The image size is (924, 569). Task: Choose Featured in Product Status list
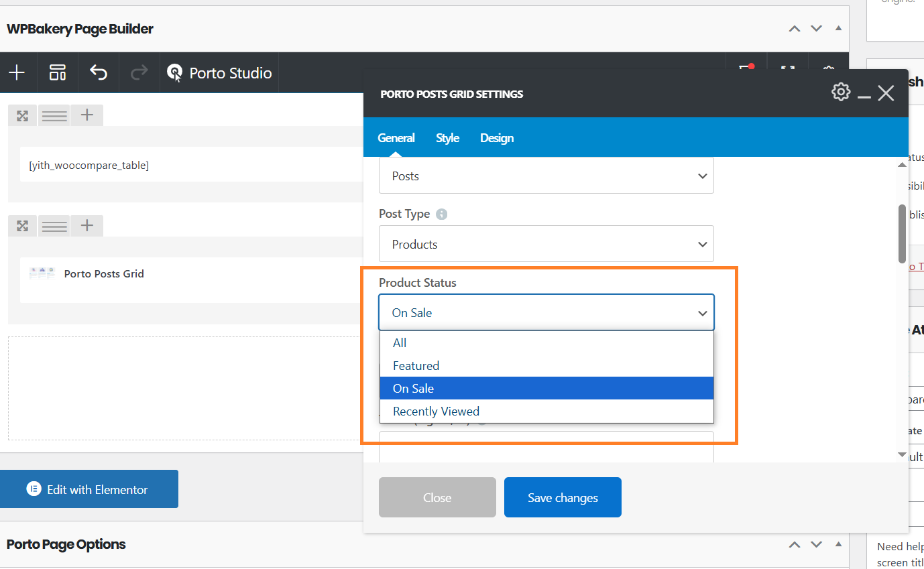(546, 365)
